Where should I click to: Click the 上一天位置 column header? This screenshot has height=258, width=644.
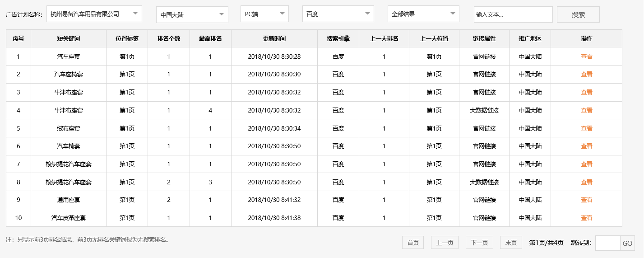[x=434, y=38]
